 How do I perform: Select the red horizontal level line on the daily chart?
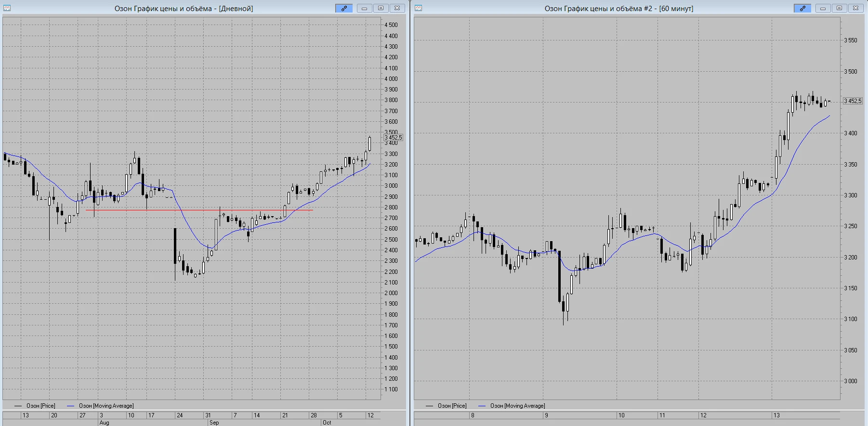pos(199,210)
